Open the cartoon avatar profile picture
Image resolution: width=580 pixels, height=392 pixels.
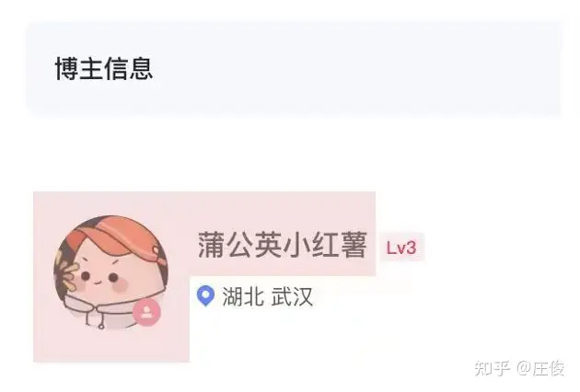pyautogui.click(x=111, y=272)
